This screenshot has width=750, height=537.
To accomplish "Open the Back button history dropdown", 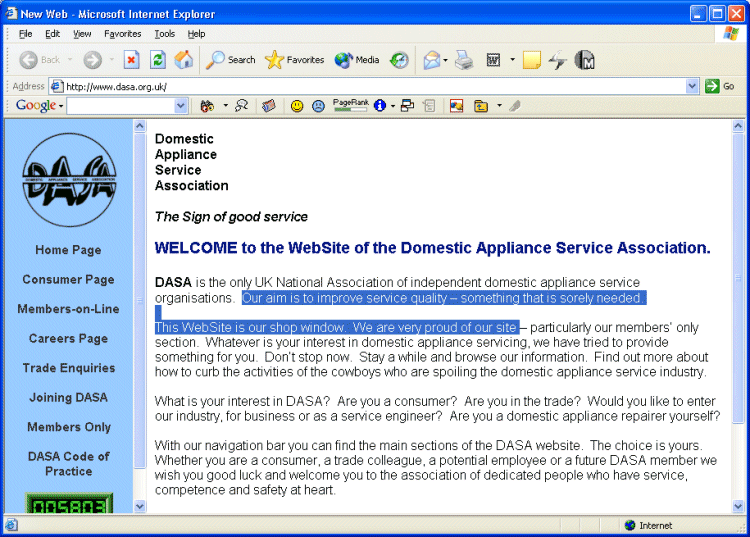I will click(70, 60).
